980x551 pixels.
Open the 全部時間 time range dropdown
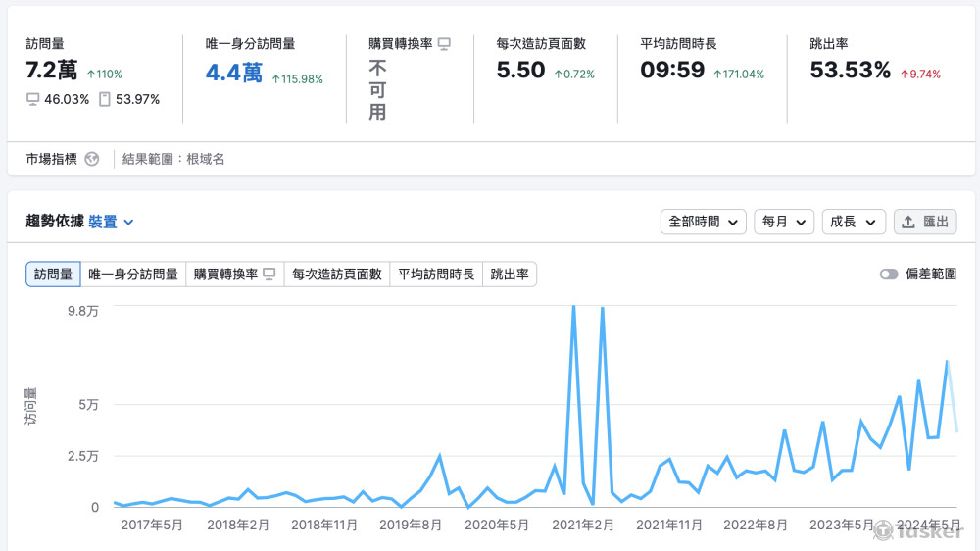tap(703, 222)
